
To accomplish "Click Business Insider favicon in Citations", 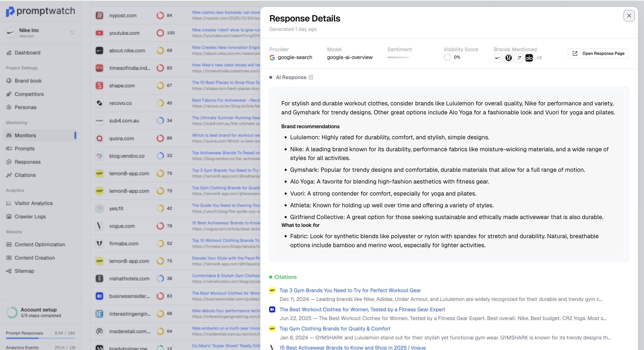I will point(272,309).
